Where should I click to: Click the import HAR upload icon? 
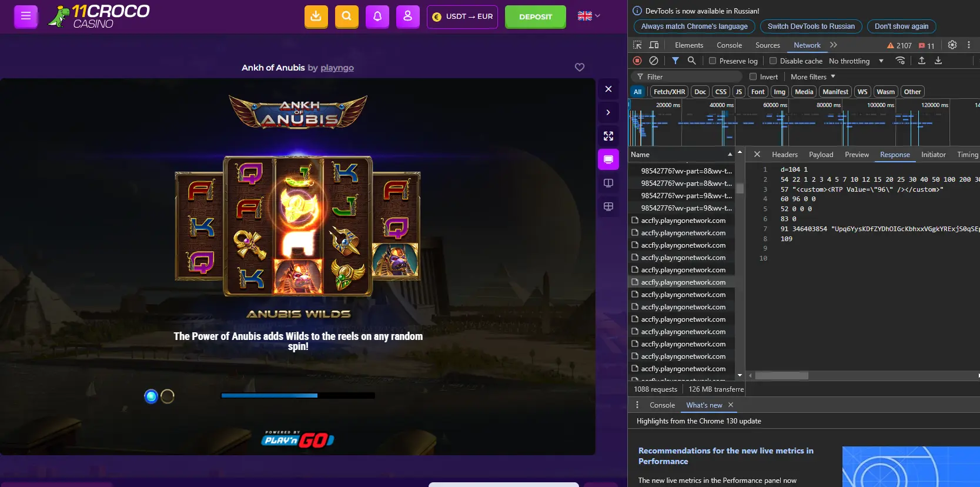(922, 61)
